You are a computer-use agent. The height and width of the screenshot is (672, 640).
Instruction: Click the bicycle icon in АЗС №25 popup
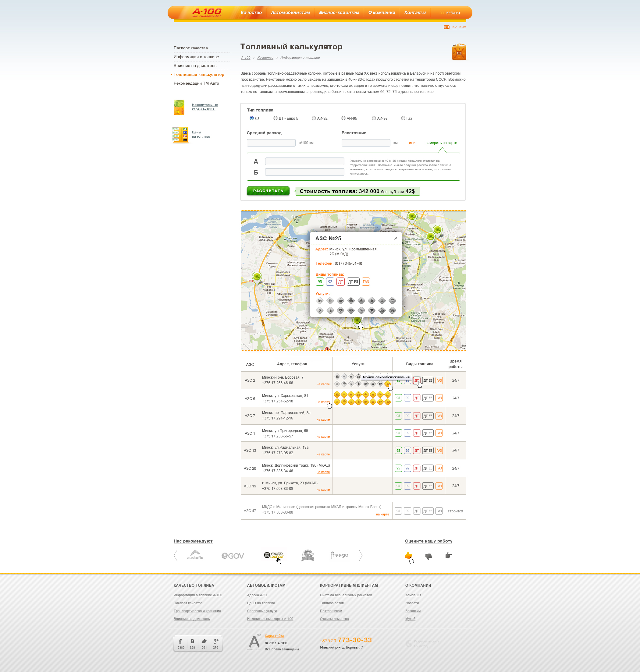362,311
